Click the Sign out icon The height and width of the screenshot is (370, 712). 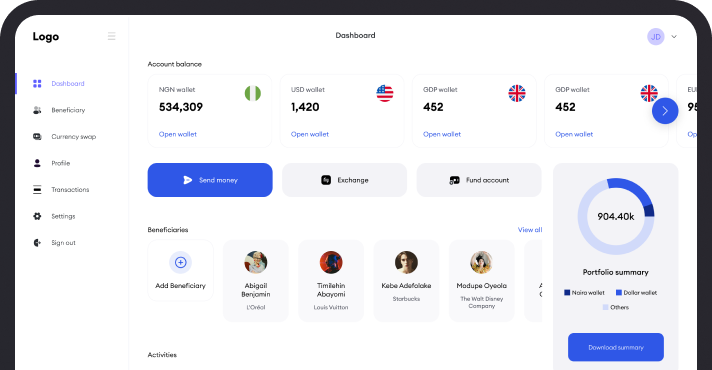point(37,243)
